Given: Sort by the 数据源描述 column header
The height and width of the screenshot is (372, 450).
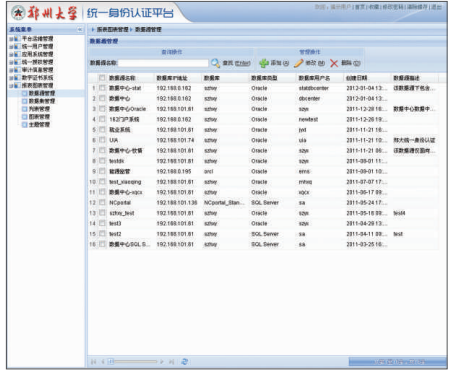Looking at the screenshot, I should pyautogui.click(x=406, y=78).
